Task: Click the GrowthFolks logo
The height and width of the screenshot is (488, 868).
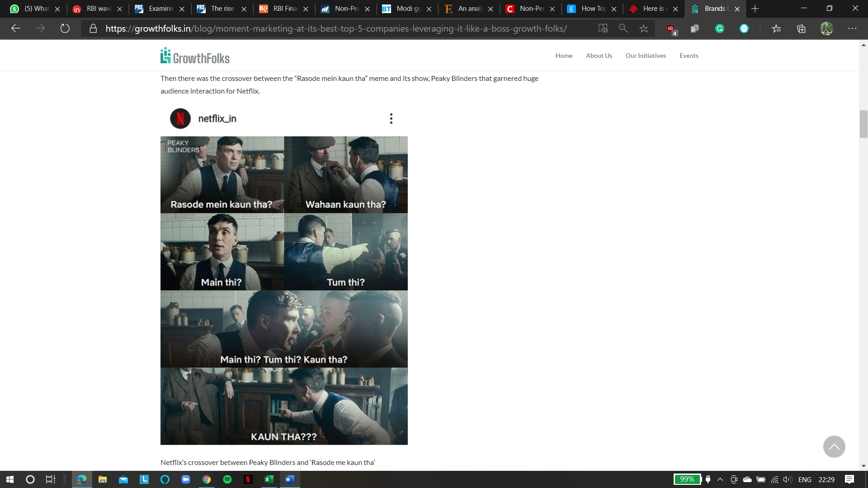Action: [x=195, y=56]
